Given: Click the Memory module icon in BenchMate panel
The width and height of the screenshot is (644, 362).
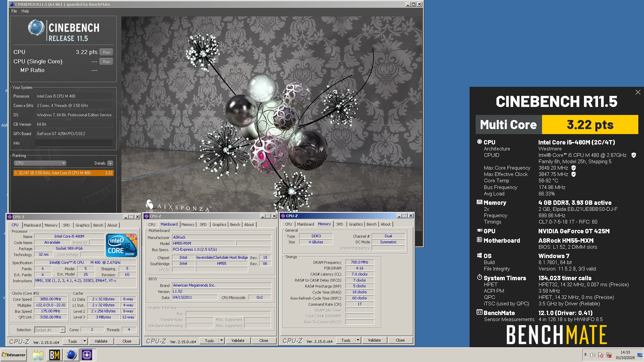Looking at the screenshot, I should [x=479, y=202].
